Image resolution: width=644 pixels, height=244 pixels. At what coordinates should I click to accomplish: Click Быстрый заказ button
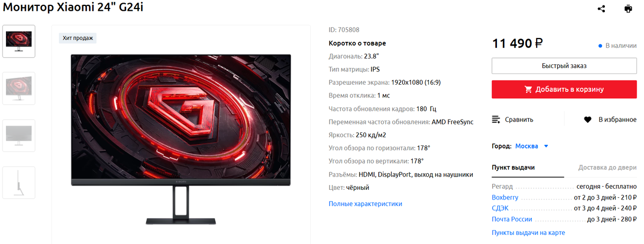(x=564, y=66)
